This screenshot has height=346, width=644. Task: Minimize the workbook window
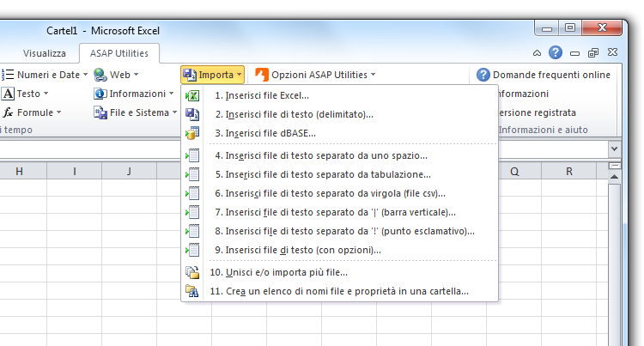point(575,53)
